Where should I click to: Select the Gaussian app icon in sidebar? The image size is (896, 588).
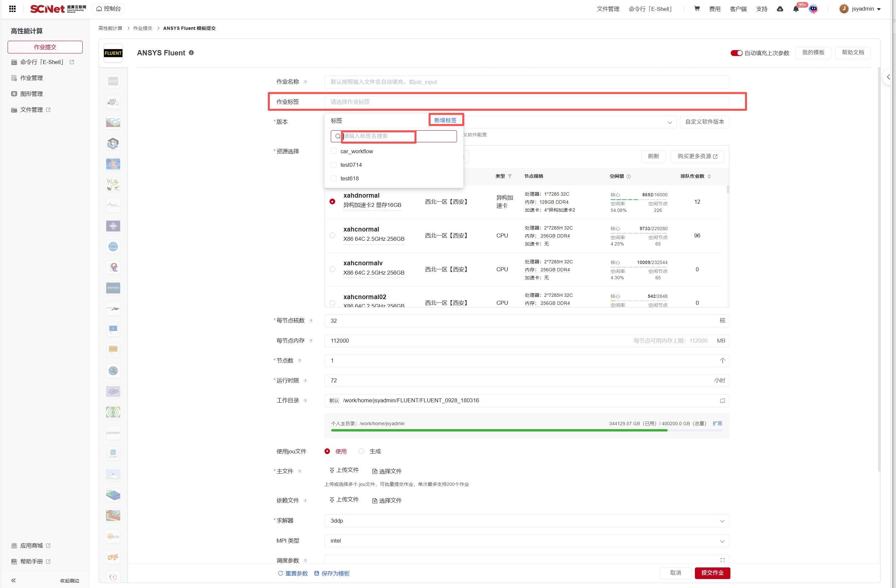click(113, 433)
